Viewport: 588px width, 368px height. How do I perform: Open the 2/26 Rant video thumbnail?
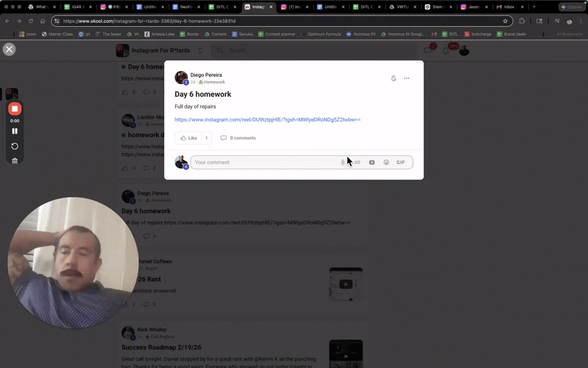coord(346,284)
